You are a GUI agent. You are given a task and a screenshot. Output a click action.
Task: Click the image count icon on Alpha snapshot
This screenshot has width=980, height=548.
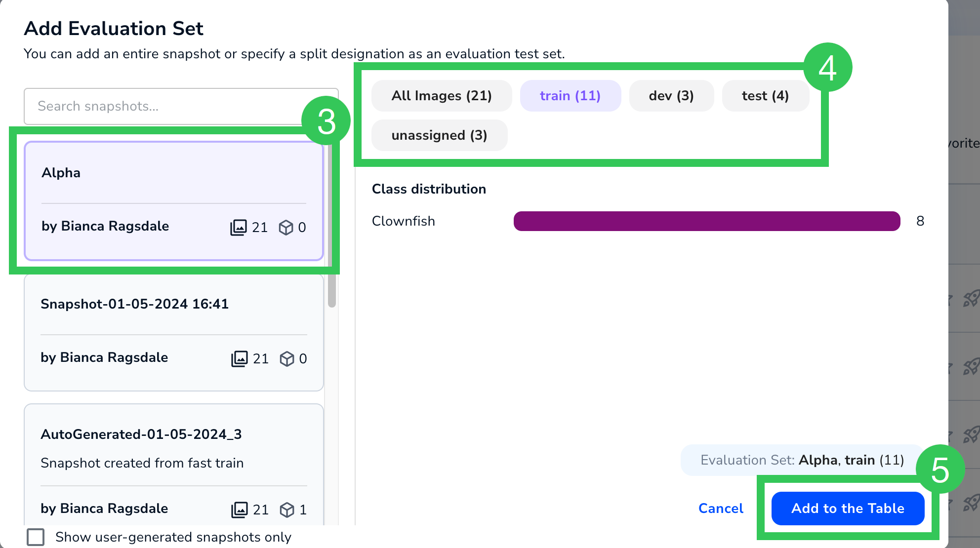(x=239, y=227)
